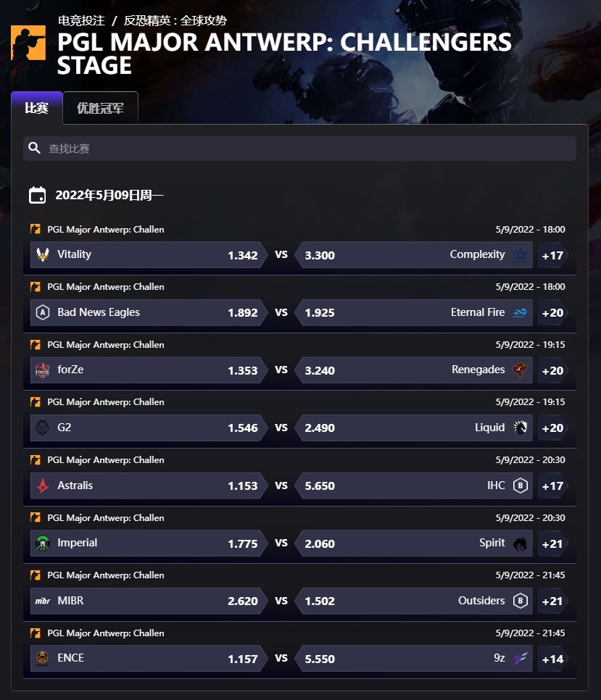Click the 9z team logo

520,658
